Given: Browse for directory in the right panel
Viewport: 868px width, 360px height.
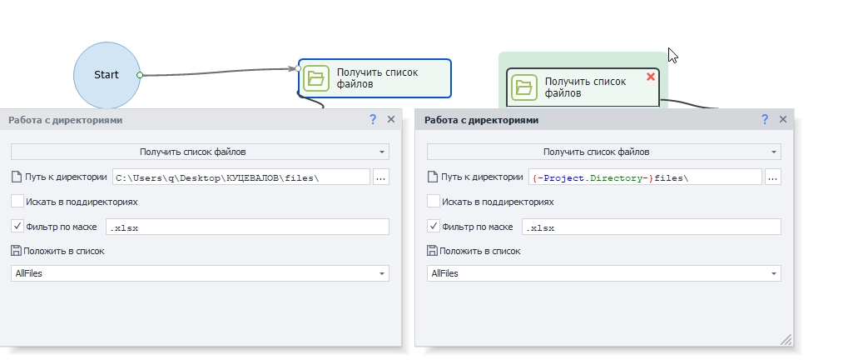Looking at the screenshot, I should tap(772, 177).
